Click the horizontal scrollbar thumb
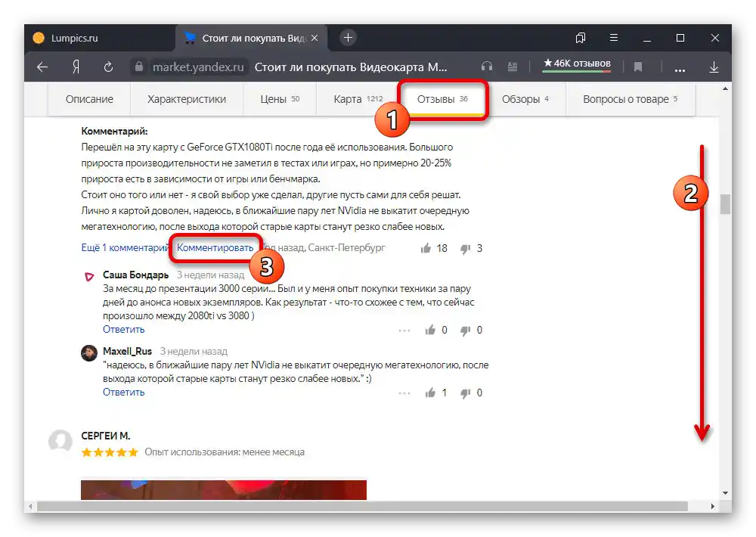This screenshot has height=537, width=756. [x=362, y=506]
